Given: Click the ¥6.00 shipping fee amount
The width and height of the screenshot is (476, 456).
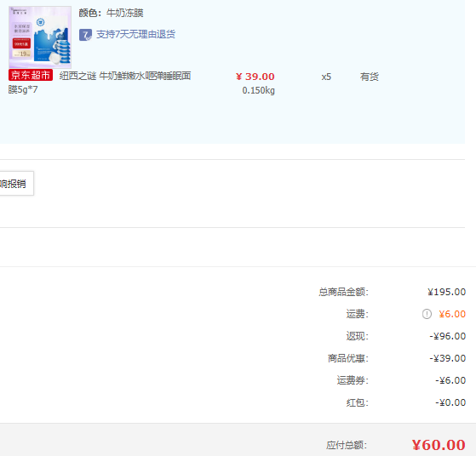Looking at the screenshot, I should [452, 314].
